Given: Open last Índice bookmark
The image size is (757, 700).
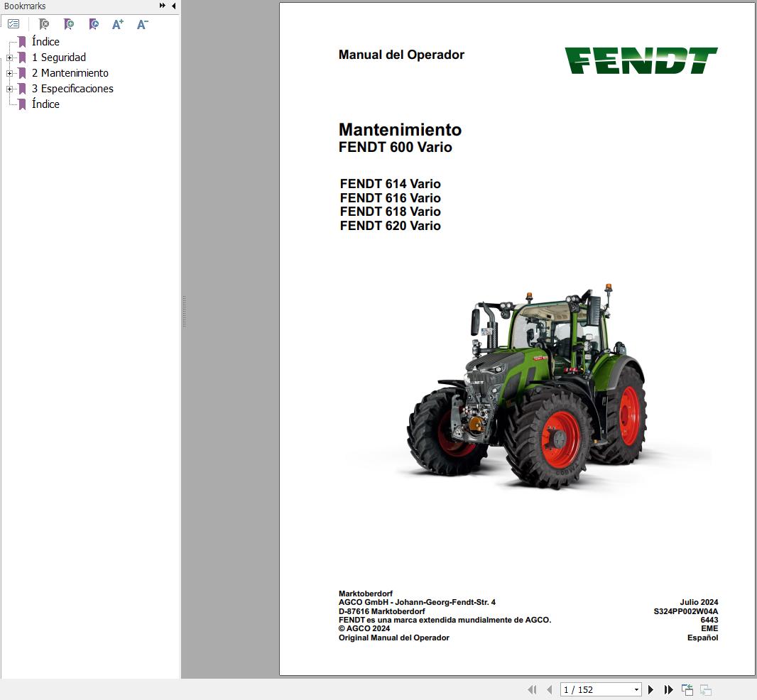Looking at the screenshot, I should tap(45, 104).
